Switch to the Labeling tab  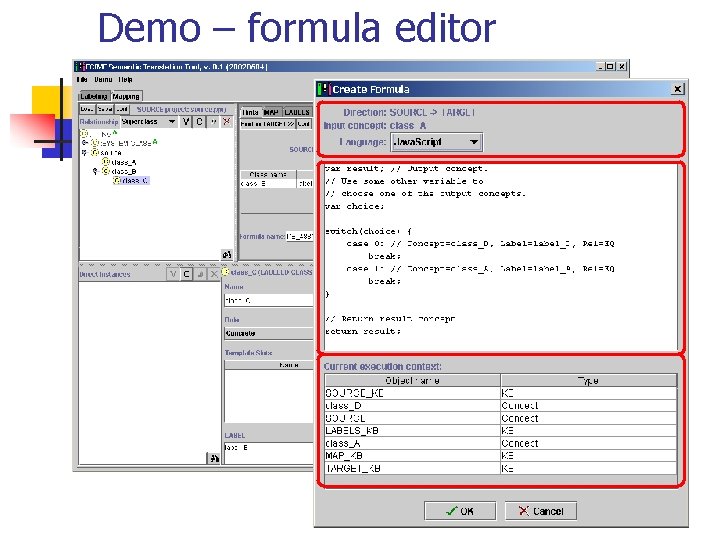click(94, 96)
